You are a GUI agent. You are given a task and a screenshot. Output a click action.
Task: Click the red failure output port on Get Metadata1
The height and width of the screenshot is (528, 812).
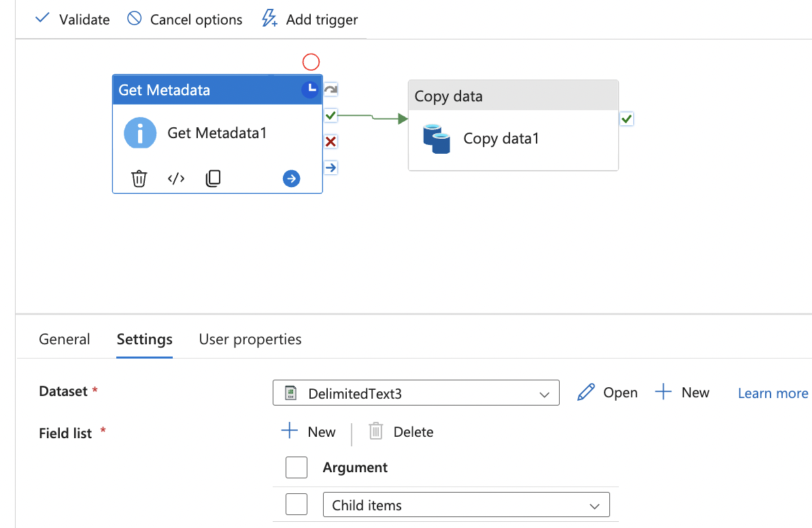331,142
